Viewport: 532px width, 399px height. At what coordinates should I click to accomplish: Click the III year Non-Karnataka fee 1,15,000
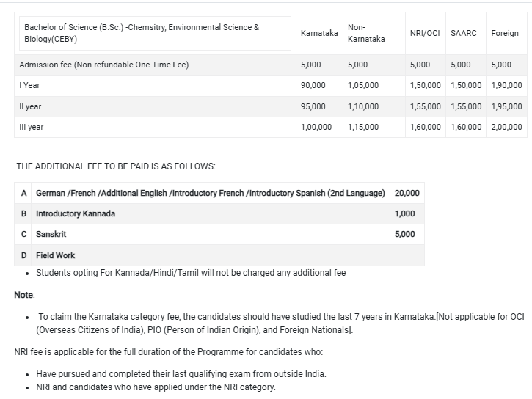click(363, 127)
